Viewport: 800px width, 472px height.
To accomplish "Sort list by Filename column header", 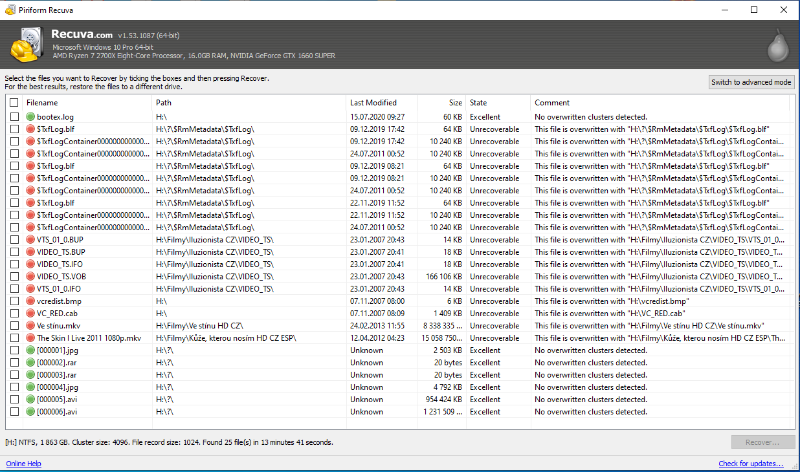I will click(x=42, y=103).
